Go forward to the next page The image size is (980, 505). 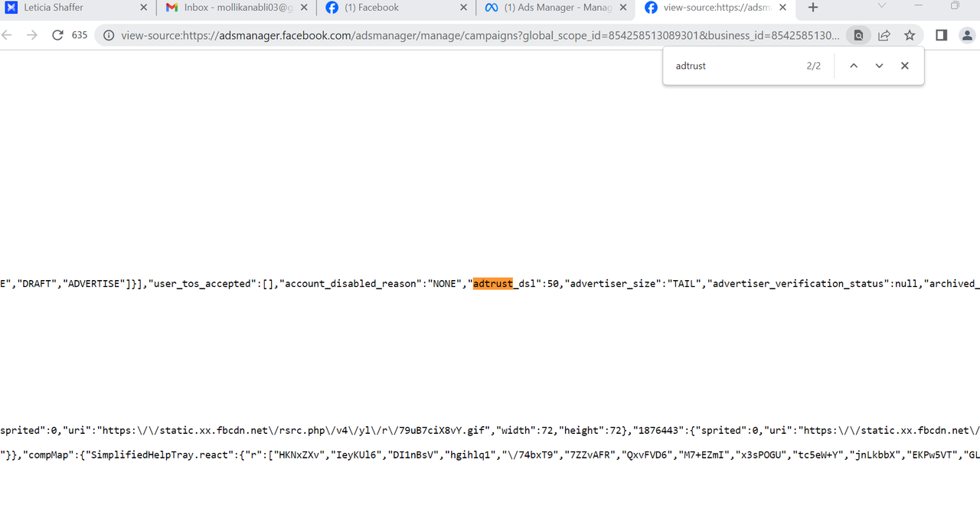(x=32, y=35)
